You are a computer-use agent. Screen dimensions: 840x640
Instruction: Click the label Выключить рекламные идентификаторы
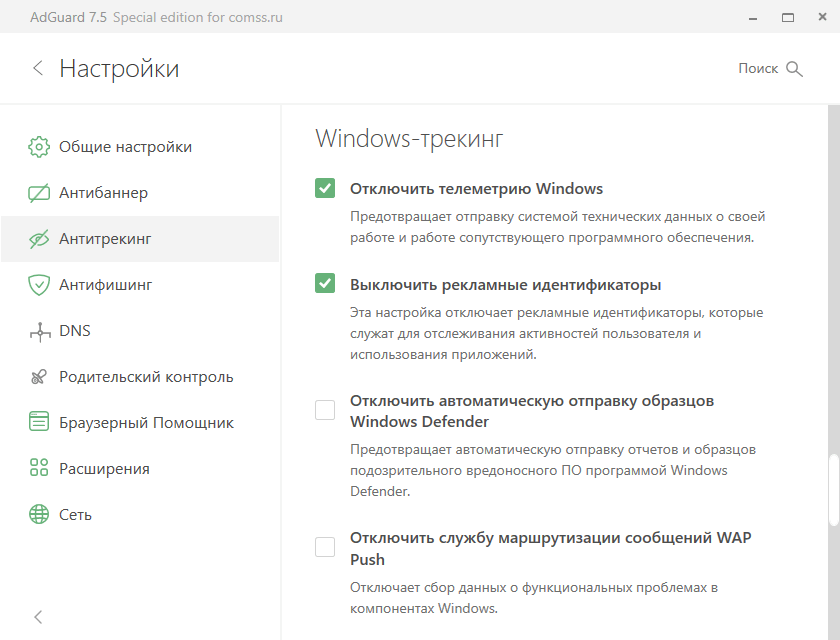[x=505, y=284]
